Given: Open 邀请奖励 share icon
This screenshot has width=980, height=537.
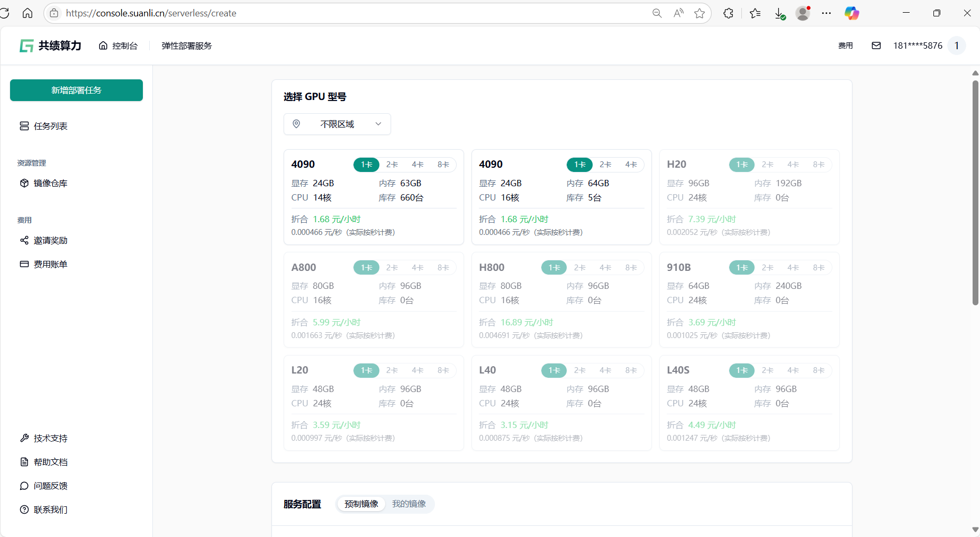Looking at the screenshot, I should point(24,240).
